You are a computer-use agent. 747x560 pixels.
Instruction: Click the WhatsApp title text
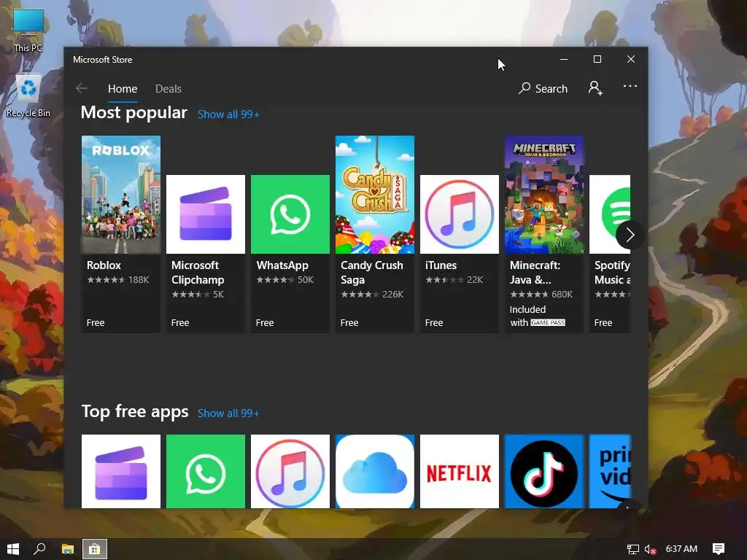tap(282, 265)
